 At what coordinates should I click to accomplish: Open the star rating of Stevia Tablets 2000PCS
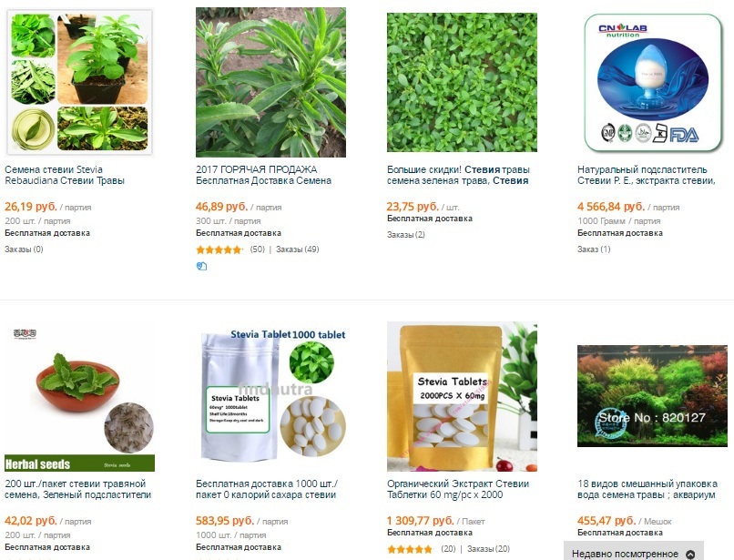pos(410,549)
